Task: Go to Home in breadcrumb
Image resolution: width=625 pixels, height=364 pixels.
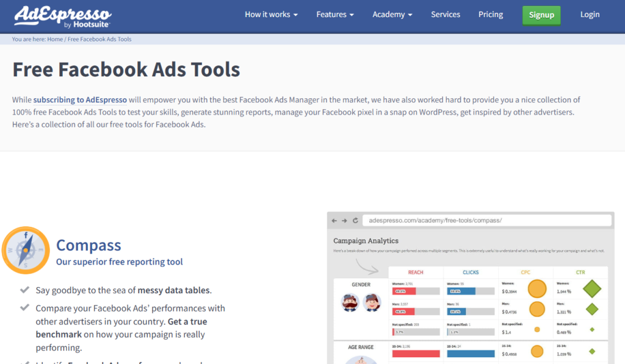Action: point(55,39)
